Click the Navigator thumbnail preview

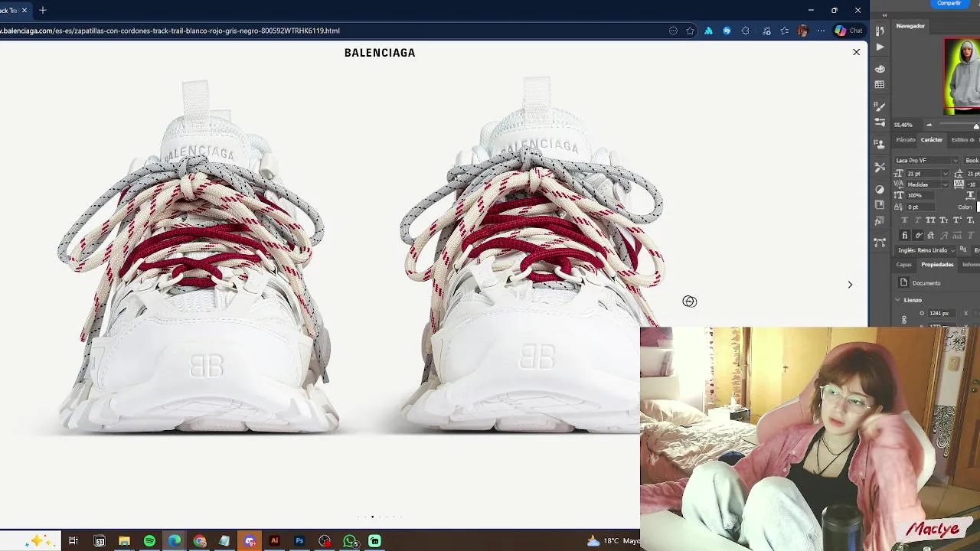(x=962, y=74)
